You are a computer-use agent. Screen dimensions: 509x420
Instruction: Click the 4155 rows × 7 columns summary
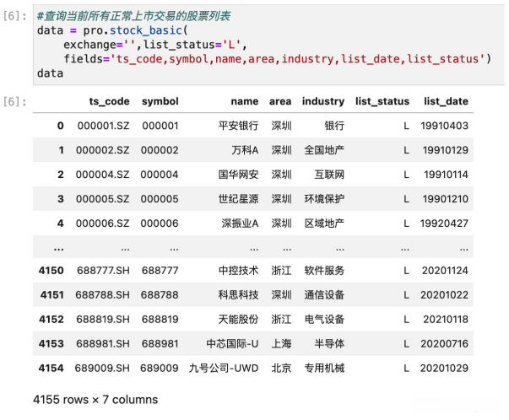pos(95,400)
